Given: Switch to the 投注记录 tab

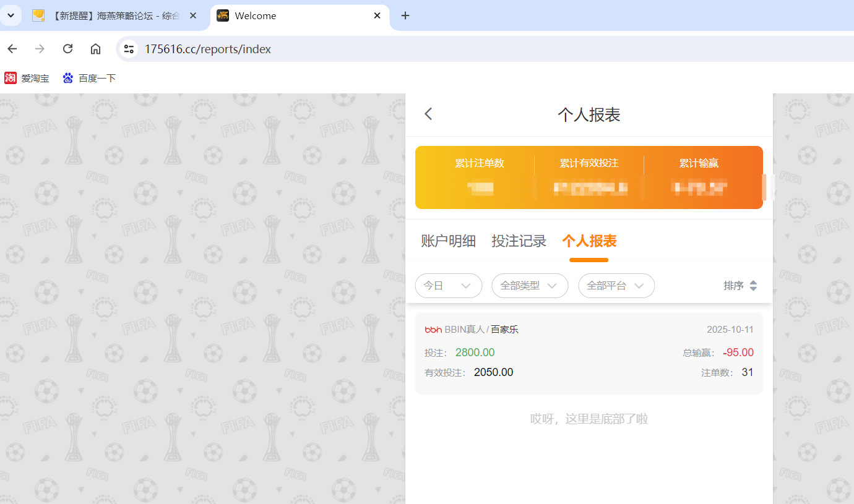Looking at the screenshot, I should point(519,241).
